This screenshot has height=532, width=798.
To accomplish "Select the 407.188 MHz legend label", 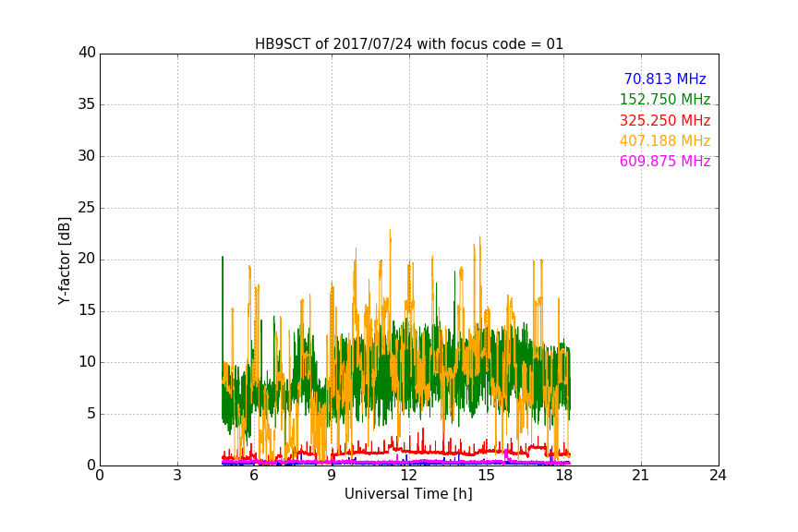I will [665, 140].
